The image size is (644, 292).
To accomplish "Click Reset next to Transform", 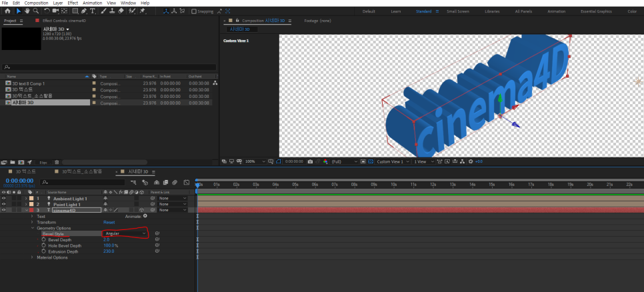I will (x=109, y=222).
